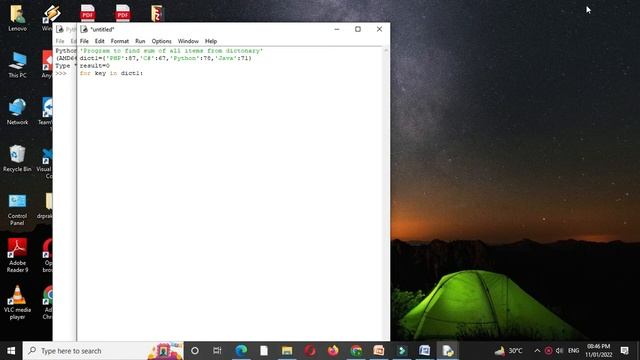Show hidden system tray icons

pyautogui.click(x=537, y=351)
